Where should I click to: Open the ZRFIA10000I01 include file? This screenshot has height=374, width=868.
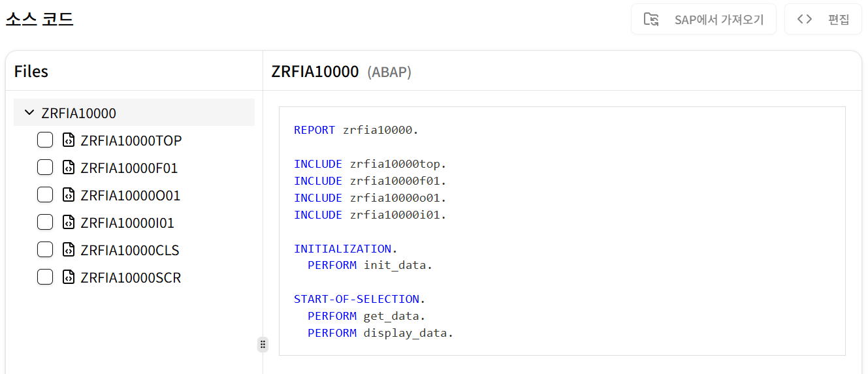(127, 223)
